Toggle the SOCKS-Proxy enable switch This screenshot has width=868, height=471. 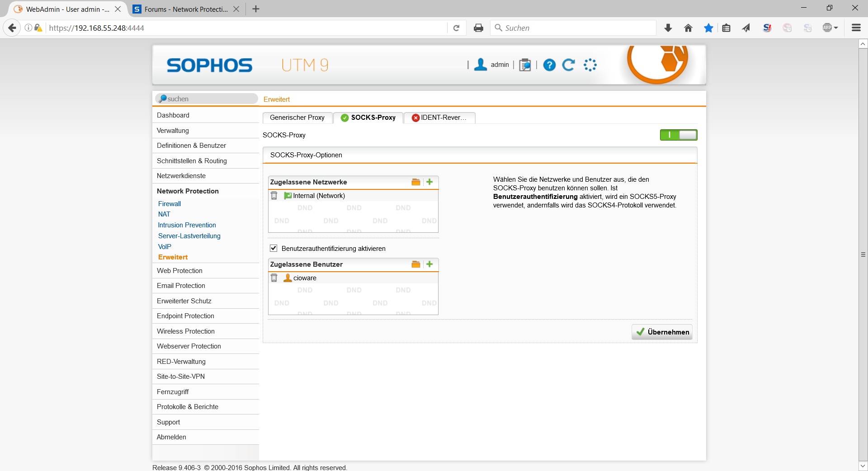click(x=679, y=135)
